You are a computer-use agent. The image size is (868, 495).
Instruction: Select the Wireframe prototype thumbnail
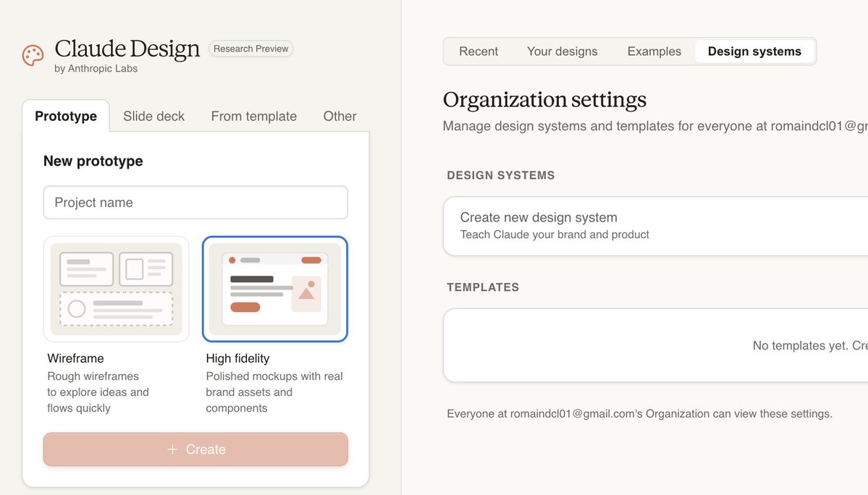[x=117, y=289]
